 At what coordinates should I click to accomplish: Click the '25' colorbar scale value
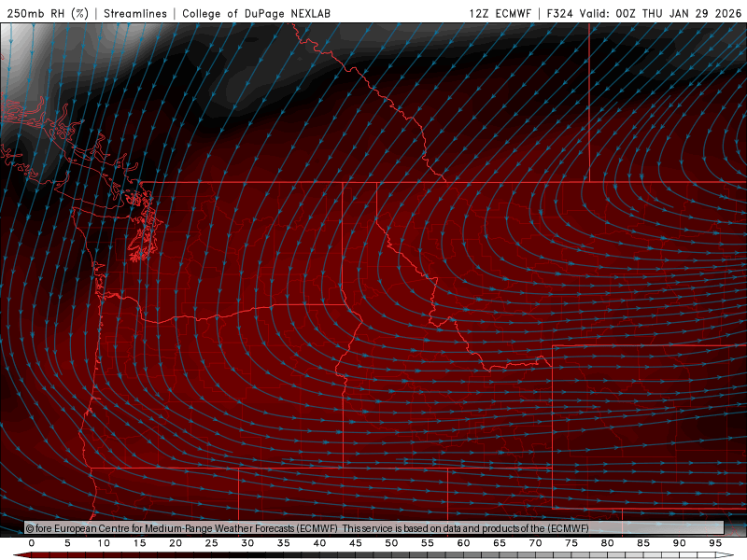[212, 543]
